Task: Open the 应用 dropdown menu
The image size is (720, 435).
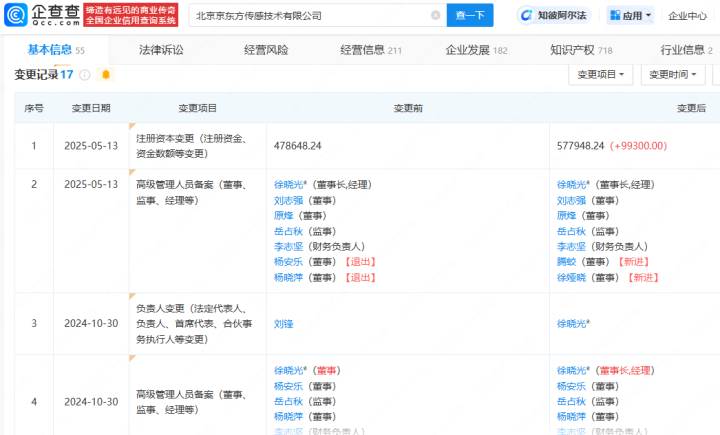Action: pos(630,15)
